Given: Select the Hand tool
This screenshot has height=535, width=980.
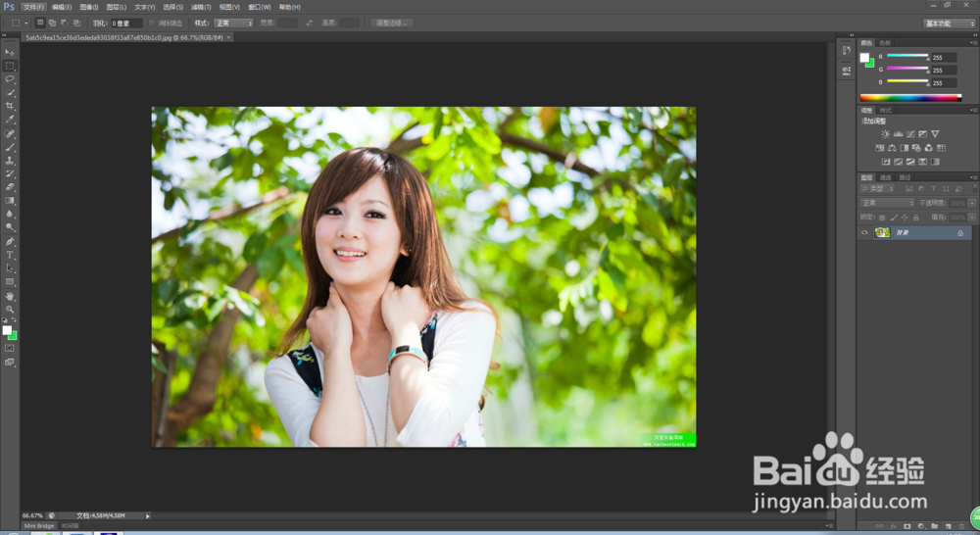Looking at the screenshot, I should coord(10,296).
